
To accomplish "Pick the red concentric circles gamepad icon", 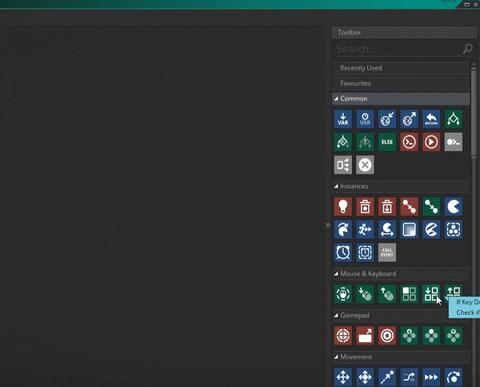I will tap(387, 336).
